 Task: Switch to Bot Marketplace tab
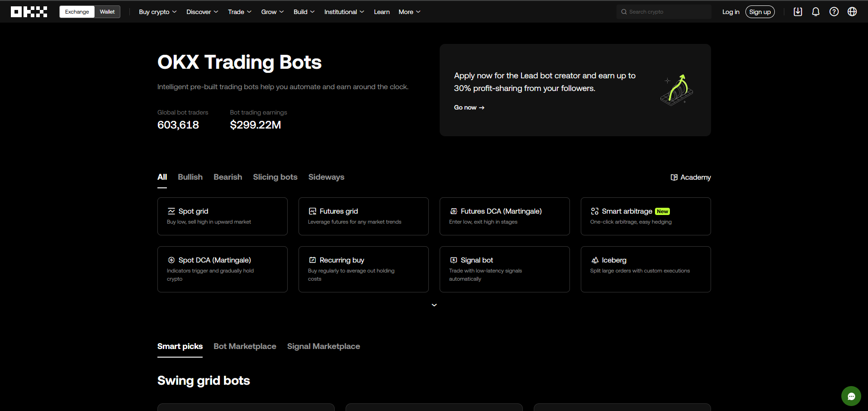tap(245, 346)
